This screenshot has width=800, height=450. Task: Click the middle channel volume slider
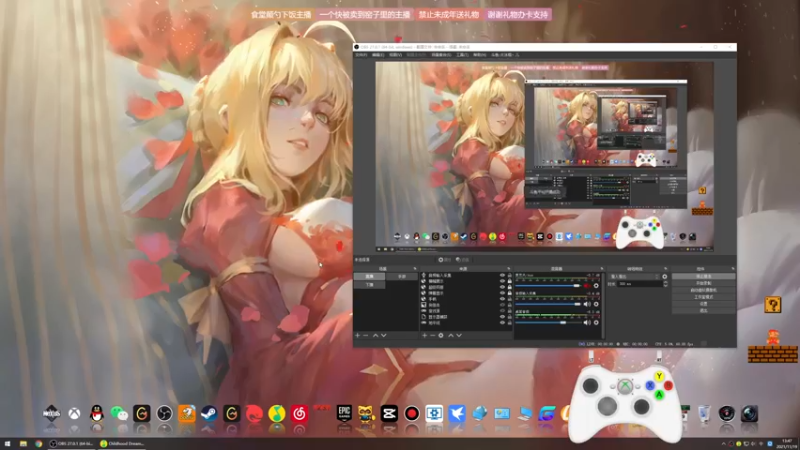point(547,304)
